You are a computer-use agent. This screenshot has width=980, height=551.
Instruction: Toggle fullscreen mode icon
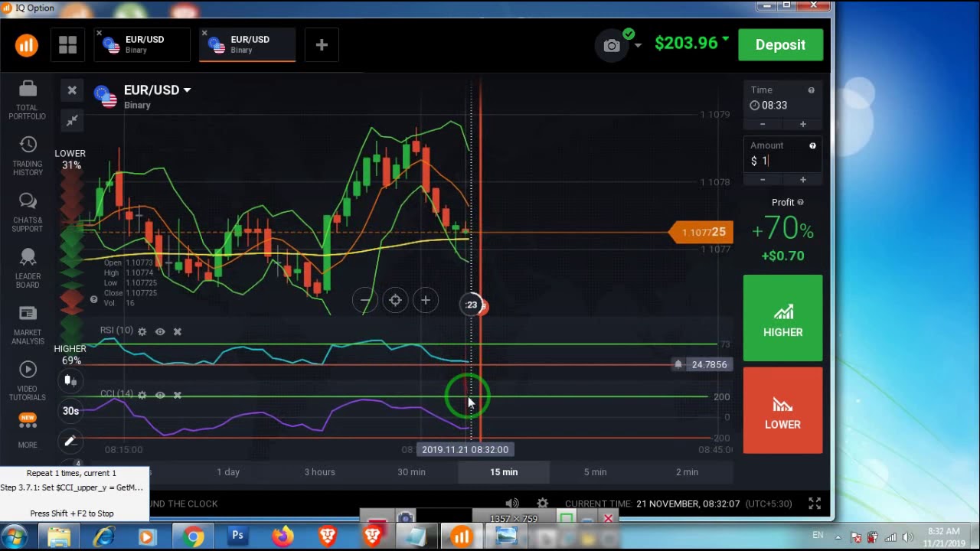coord(815,503)
